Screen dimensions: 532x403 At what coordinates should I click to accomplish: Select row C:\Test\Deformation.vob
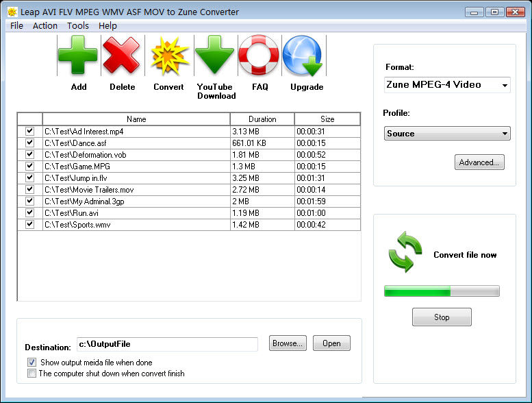pyautogui.click(x=189, y=155)
